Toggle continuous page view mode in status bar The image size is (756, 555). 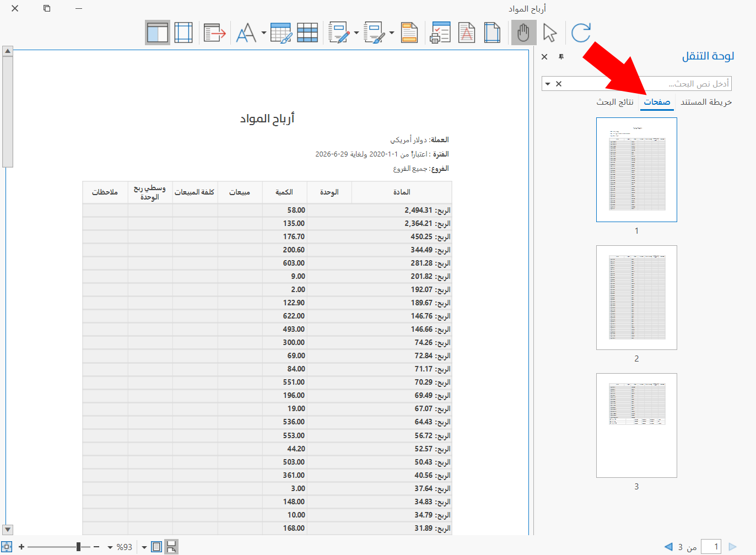pos(171,547)
